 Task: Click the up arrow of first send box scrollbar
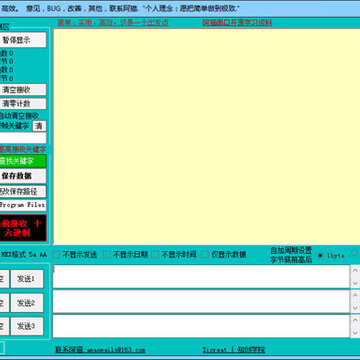point(355,270)
